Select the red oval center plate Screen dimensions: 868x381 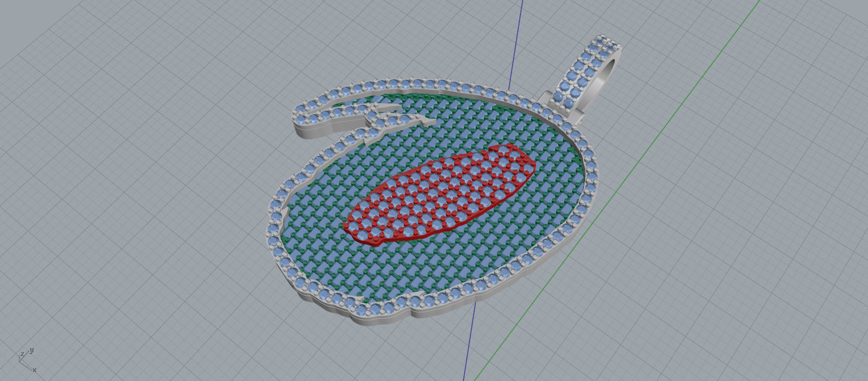pyautogui.click(x=440, y=194)
